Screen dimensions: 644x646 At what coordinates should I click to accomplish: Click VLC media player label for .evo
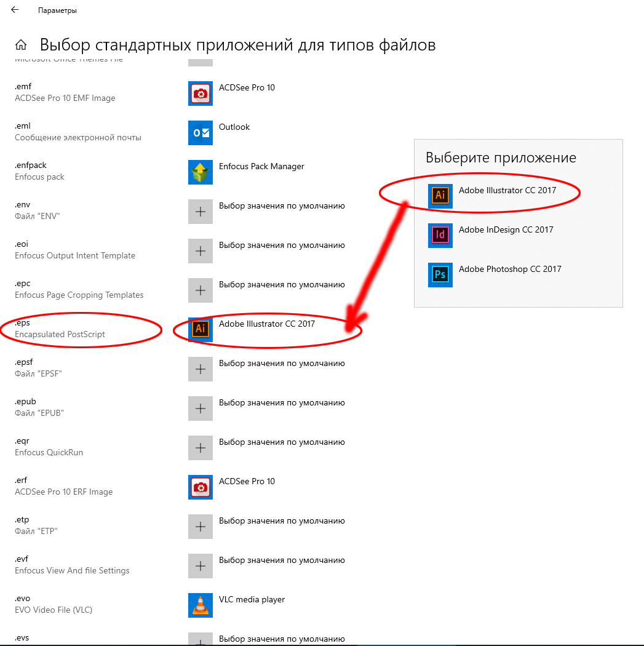point(252,599)
